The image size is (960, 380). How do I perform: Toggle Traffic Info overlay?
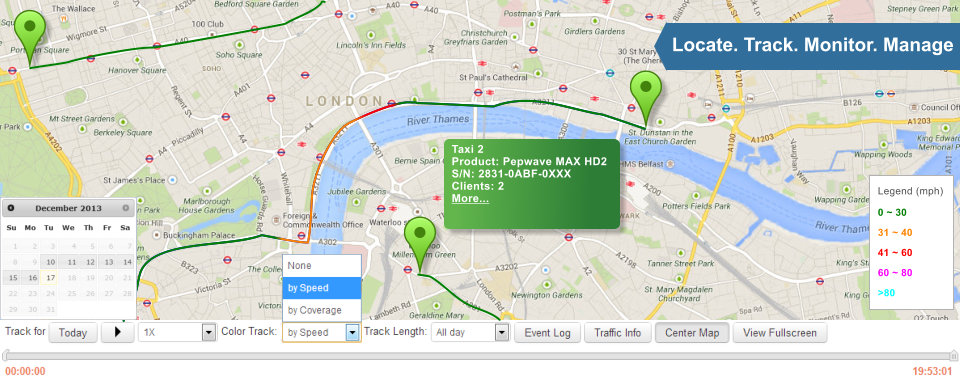click(x=618, y=332)
